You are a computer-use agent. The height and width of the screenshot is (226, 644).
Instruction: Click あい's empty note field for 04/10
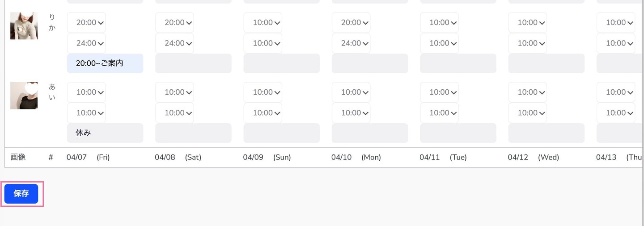point(370,133)
